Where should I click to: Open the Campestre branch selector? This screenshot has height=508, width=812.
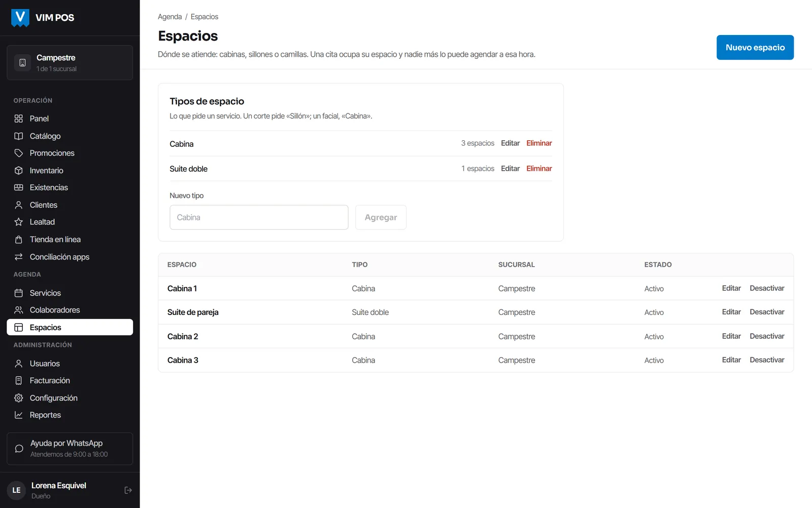[x=70, y=62]
